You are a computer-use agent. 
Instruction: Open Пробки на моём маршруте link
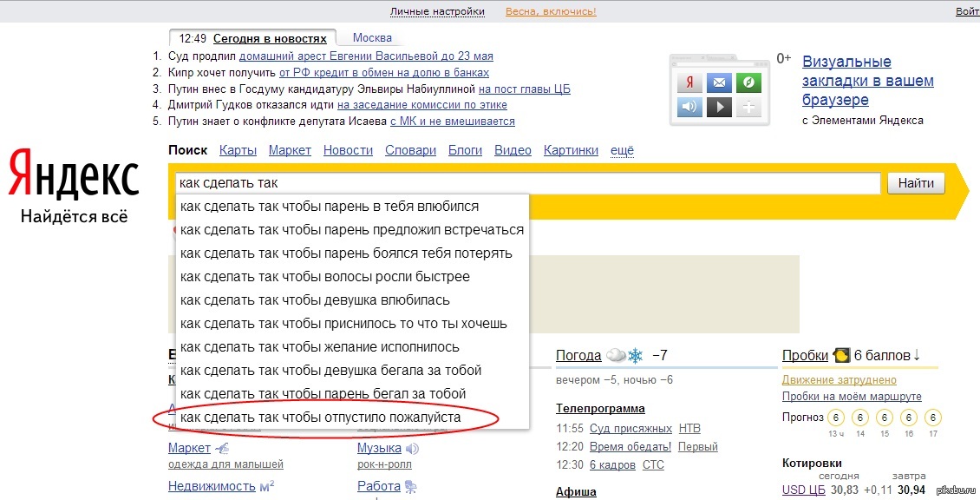pyautogui.click(x=852, y=396)
